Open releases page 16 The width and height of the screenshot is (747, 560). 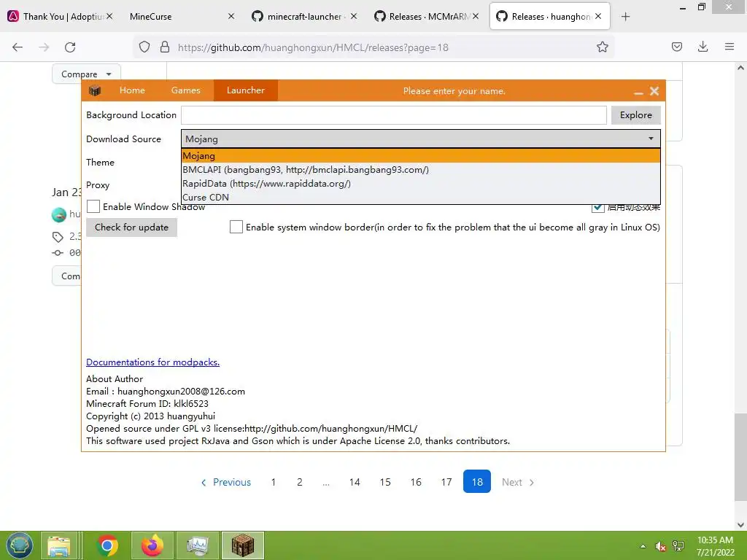[x=416, y=482]
